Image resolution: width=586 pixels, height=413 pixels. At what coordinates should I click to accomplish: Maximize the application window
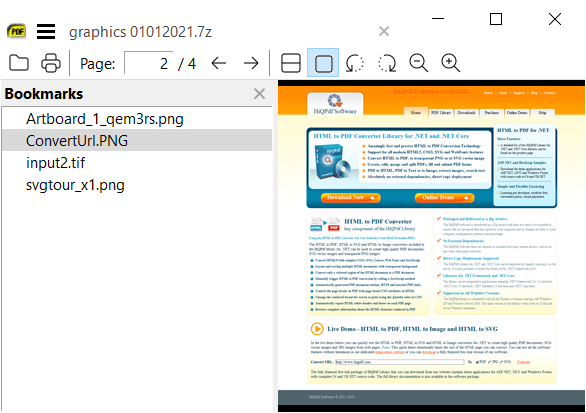[496, 19]
